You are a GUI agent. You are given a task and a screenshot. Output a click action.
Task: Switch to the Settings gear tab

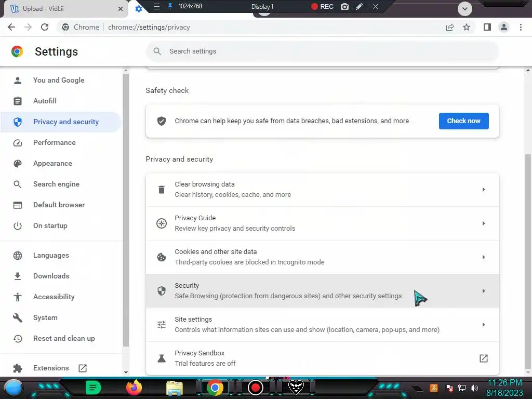coord(138,9)
